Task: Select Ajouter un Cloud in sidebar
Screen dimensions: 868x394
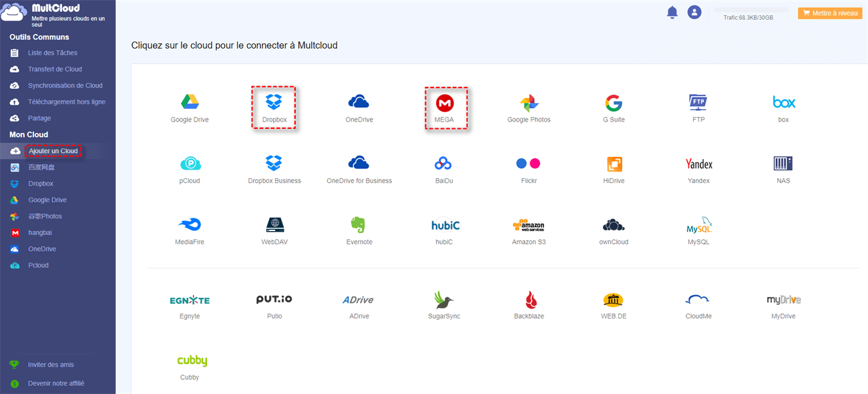Action: point(53,151)
